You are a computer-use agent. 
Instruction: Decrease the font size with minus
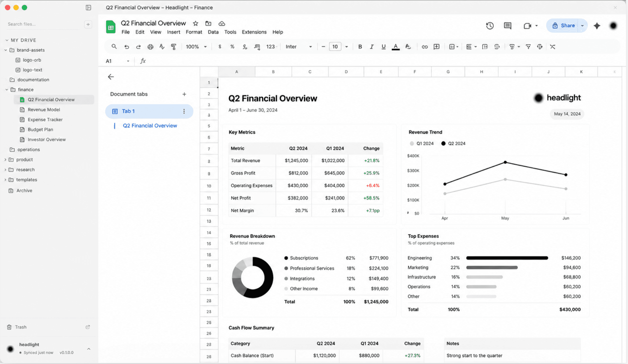point(323,47)
